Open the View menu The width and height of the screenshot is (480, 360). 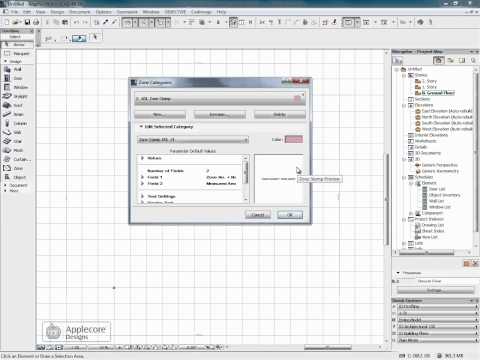40,12
